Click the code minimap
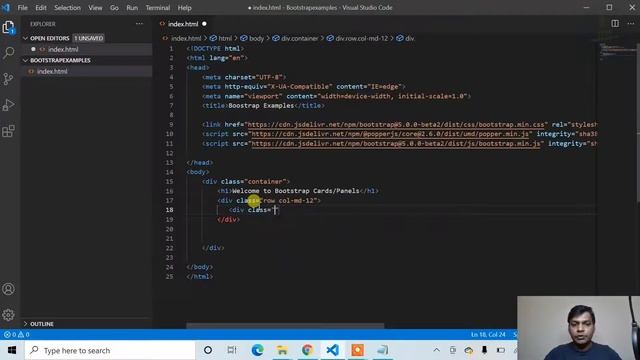 tap(617, 52)
